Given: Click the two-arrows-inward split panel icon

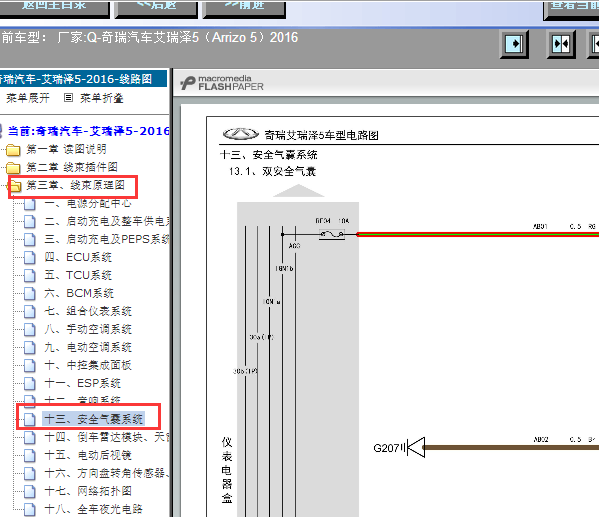Looking at the screenshot, I should pyautogui.click(x=561, y=44).
